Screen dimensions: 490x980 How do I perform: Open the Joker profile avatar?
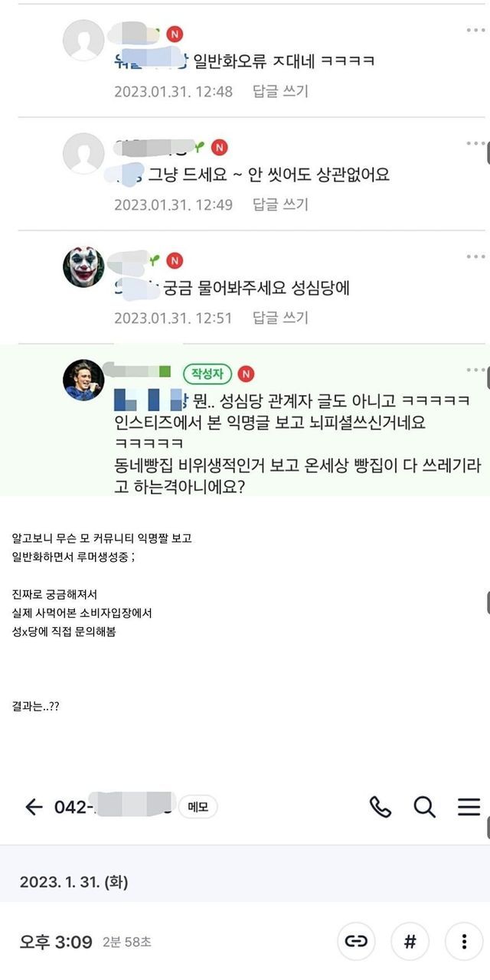83,267
